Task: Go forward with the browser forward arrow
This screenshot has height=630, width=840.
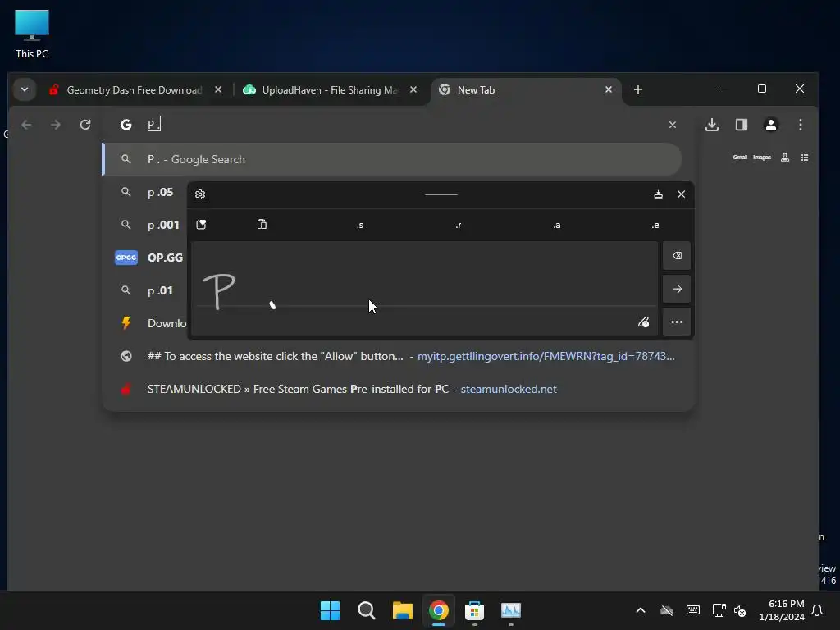Action: point(56,125)
